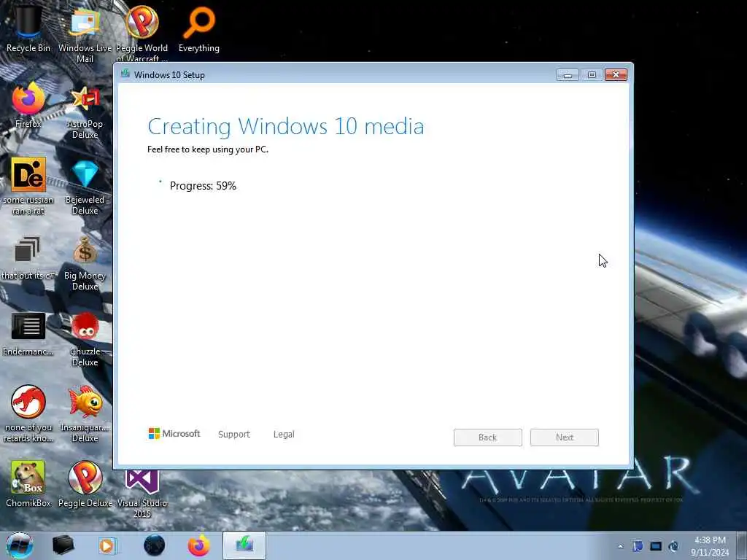
Task: Open the Recycle Bin desktop icon
Action: pyautogui.click(x=28, y=28)
